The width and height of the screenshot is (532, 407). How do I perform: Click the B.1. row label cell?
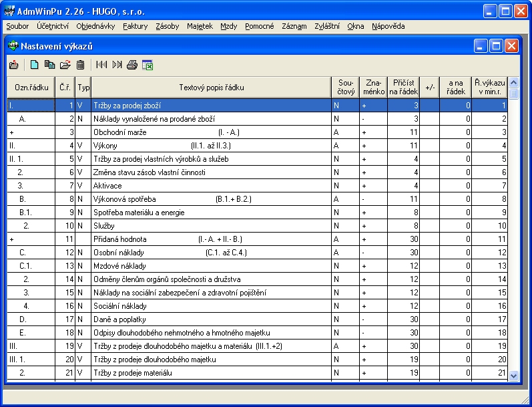point(31,213)
